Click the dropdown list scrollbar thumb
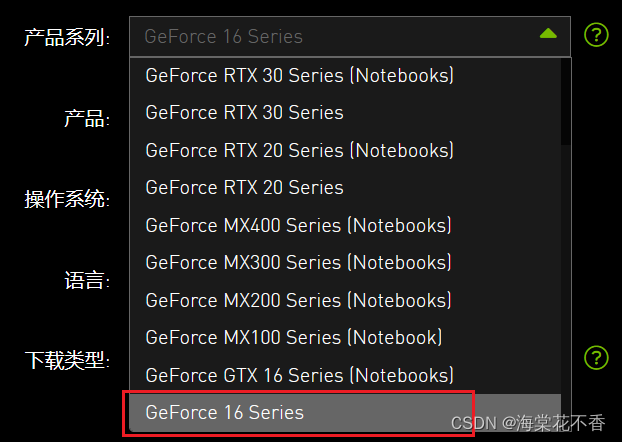The width and height of the screenshot is (622, 442). [x=567, y=102]
